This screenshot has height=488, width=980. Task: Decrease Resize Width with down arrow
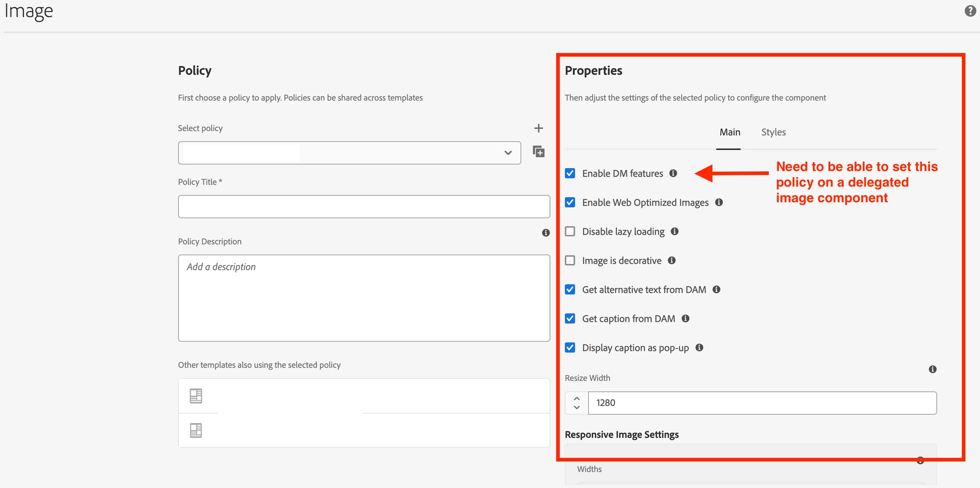(577, 407)
